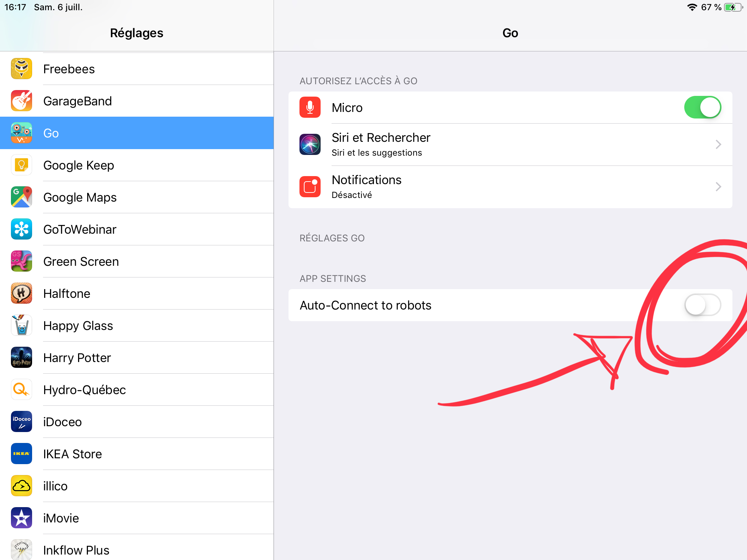Image resolution: width=747 pixels, height=560 pixels.
Task: Tap the GoToWebinar snowflake icon
Action: tap(22, 229)
